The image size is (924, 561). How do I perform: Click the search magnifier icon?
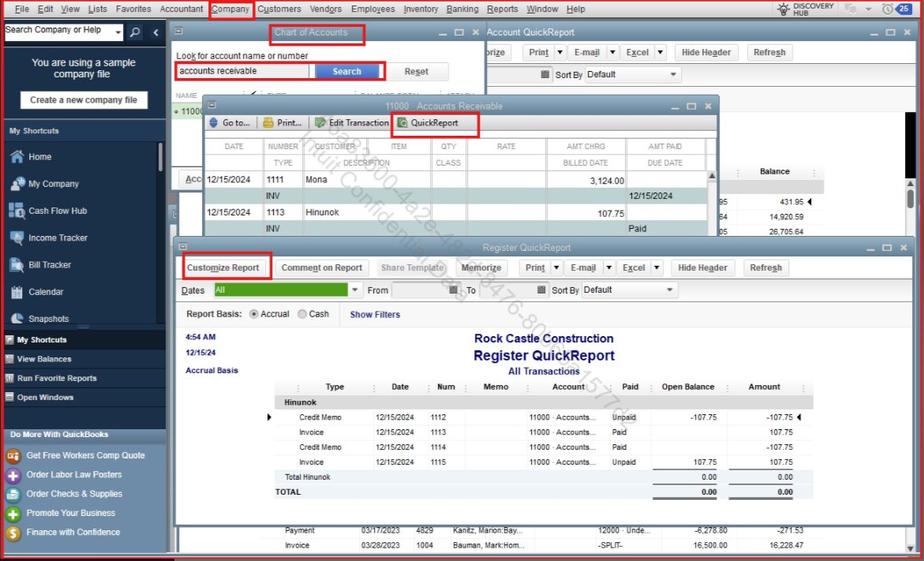coord(135,32)
